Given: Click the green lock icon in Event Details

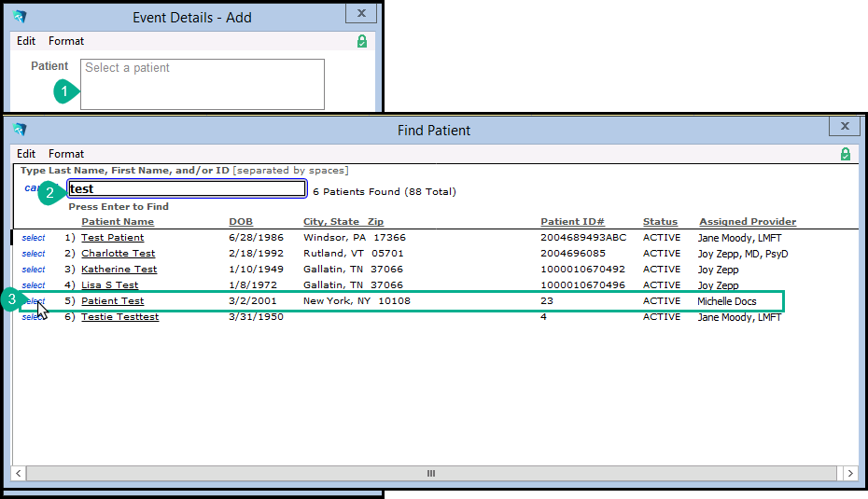Looking at the screenshot, I should click(x=362, y=41).
